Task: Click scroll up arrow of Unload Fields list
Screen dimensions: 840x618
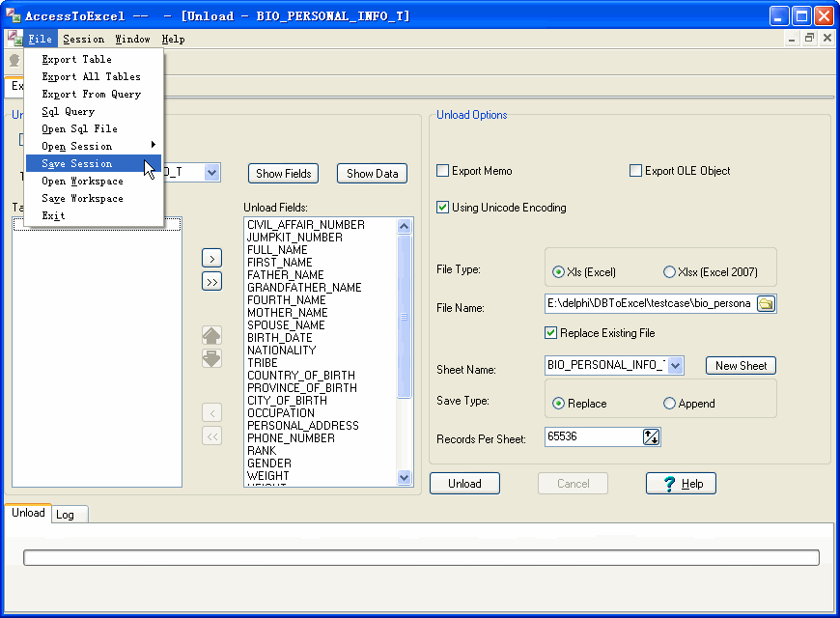Action: point(405,226)
